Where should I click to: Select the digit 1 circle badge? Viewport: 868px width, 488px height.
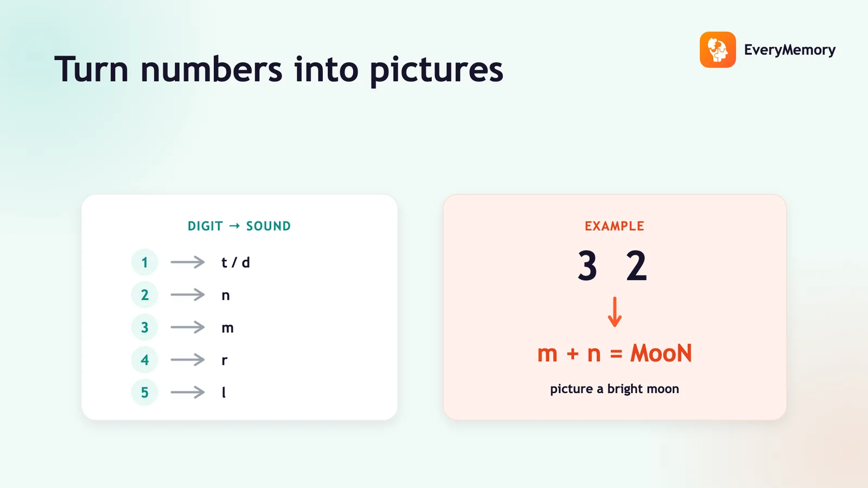click(x=144, y=262)
